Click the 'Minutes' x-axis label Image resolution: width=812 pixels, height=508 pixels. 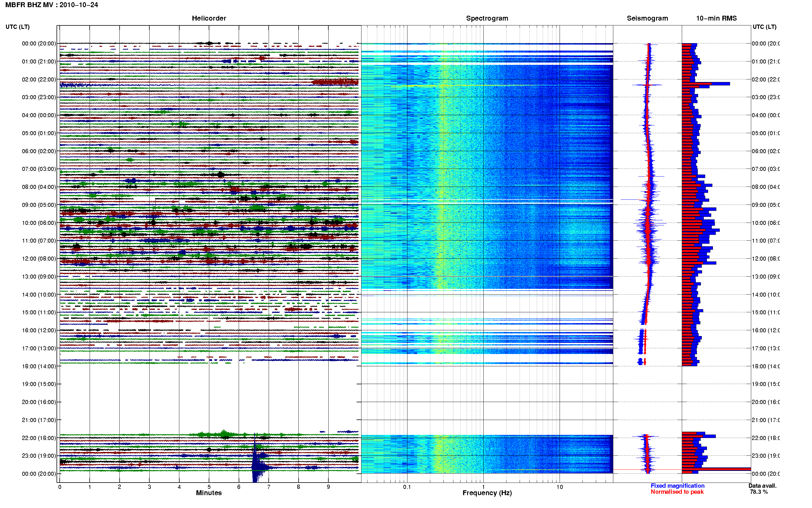(x=209, y=493)
